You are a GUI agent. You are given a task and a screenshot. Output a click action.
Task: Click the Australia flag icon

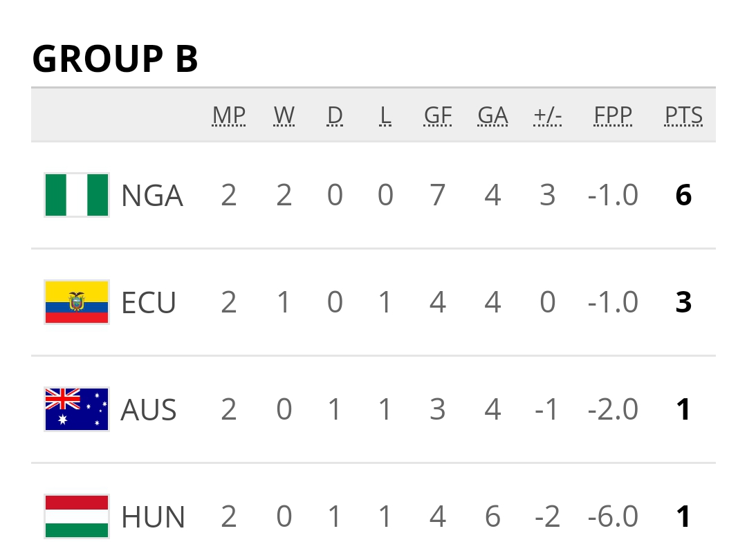coord(76,409)
